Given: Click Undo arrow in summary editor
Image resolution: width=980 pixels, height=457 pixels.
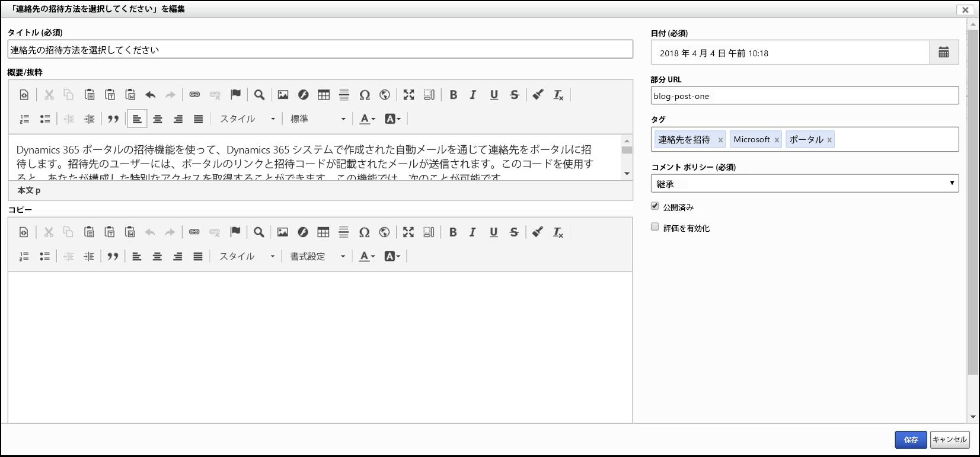Looking at the screenshot, I should tap(151, 95).
